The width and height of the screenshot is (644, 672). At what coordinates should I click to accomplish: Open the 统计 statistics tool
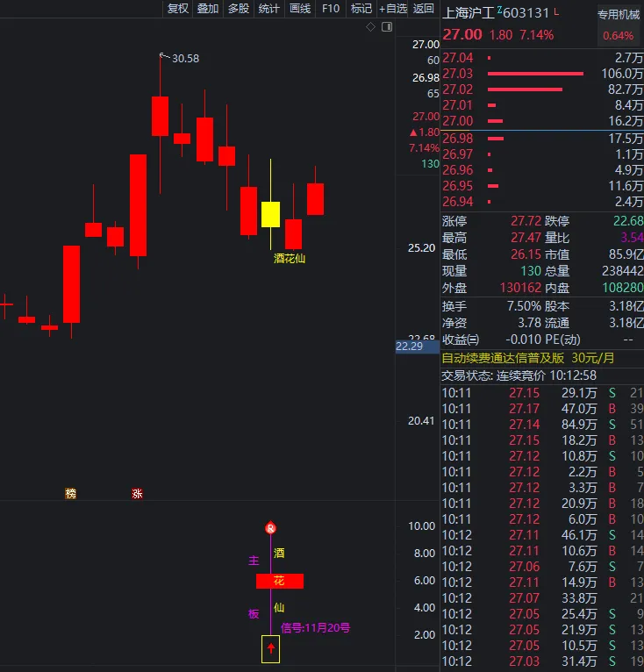[x=269, y=9]
